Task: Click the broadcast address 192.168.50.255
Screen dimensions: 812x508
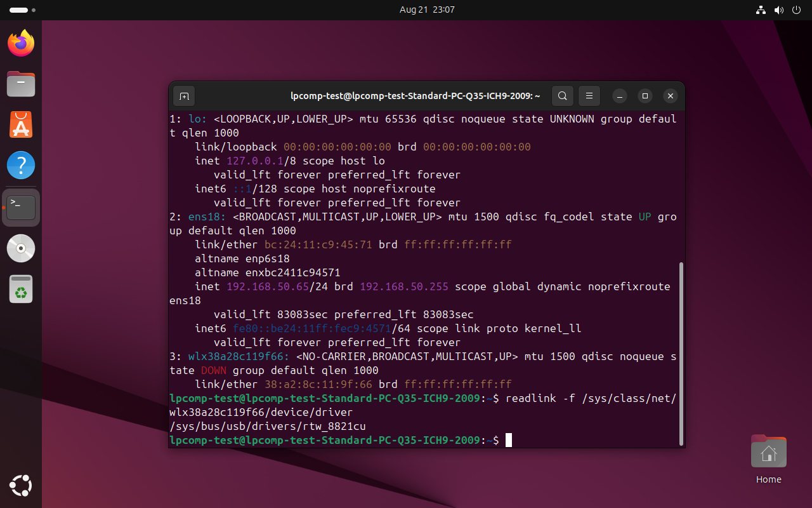Action: (404, 286)
